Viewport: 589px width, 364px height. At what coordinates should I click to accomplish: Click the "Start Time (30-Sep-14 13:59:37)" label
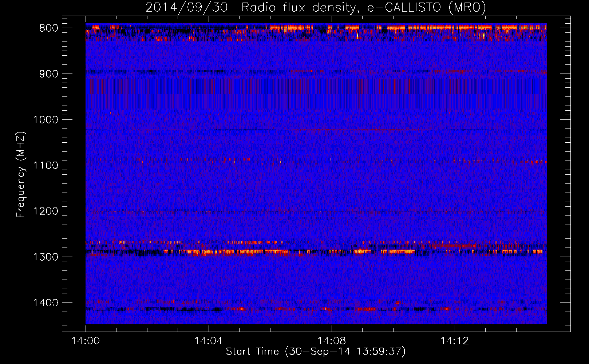[316, 352]
